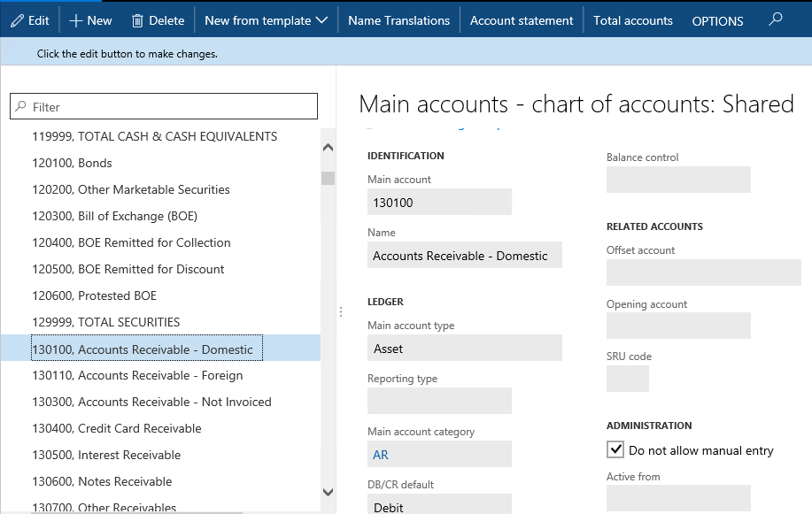Click the magnifier icon in Filter box

pyautogui.click(x=20, y=107)
